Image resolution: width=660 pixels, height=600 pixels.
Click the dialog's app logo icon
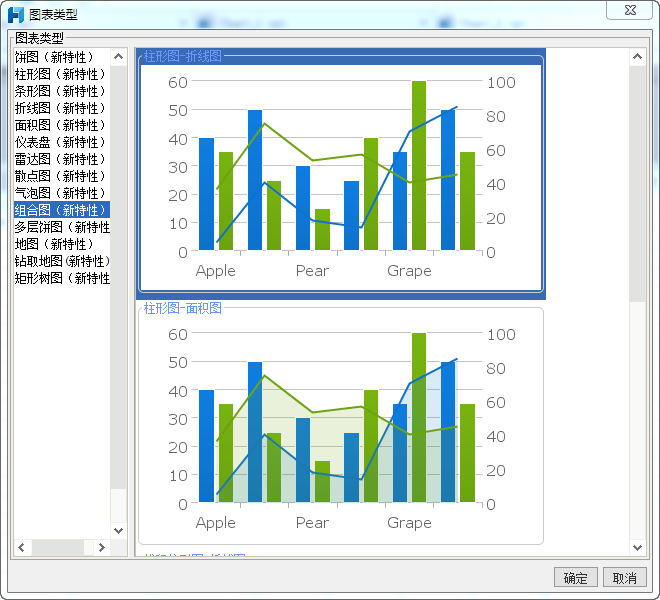click(16, 15)
